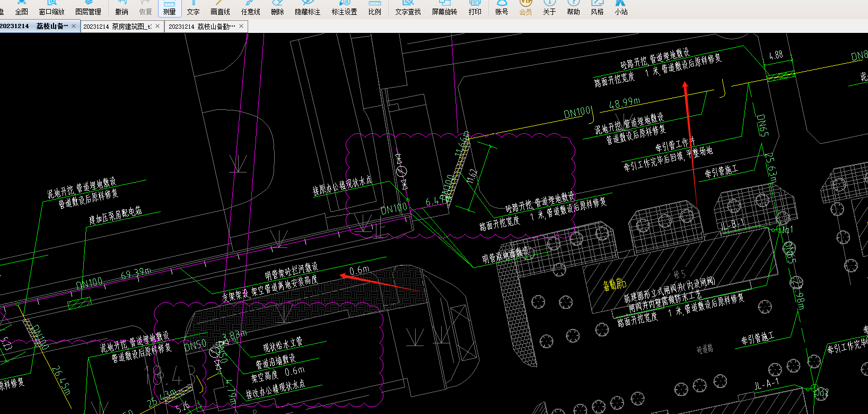This screenshot has height=414, width=868.
Task: Click the 全图 (full view) tool
Action: tap(21, 8)
